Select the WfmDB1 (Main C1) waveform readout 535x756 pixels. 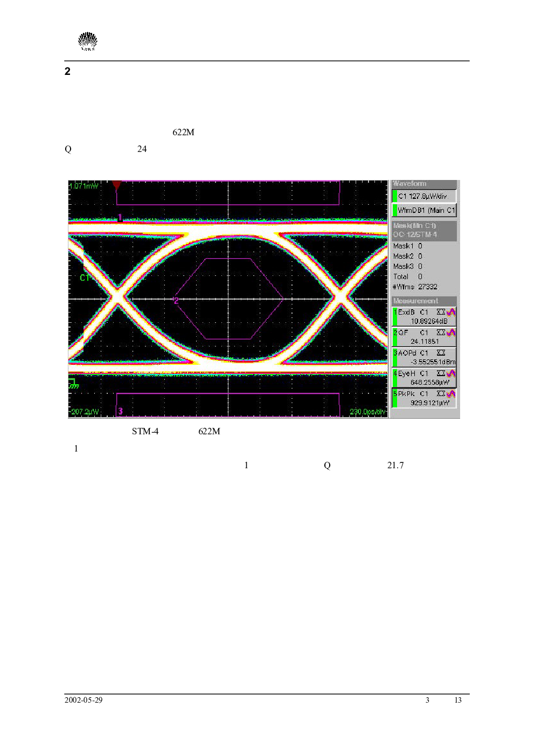pyautogui.click(x=424, y=210)
